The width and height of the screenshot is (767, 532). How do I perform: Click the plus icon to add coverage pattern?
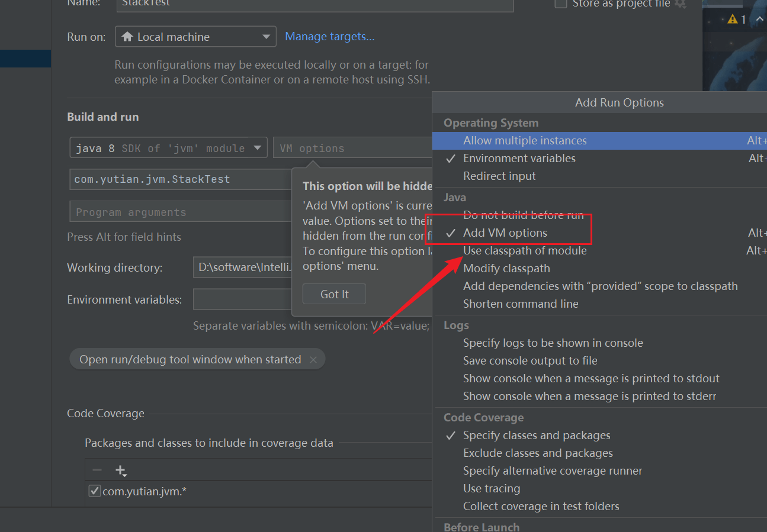[x=121, y=470]
